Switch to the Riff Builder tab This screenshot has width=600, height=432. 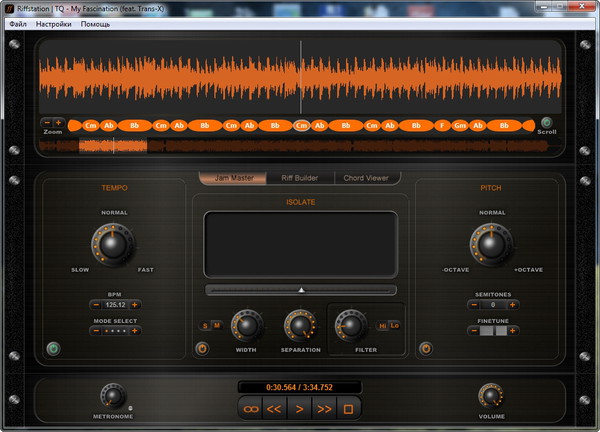click(x=300, y=178)
